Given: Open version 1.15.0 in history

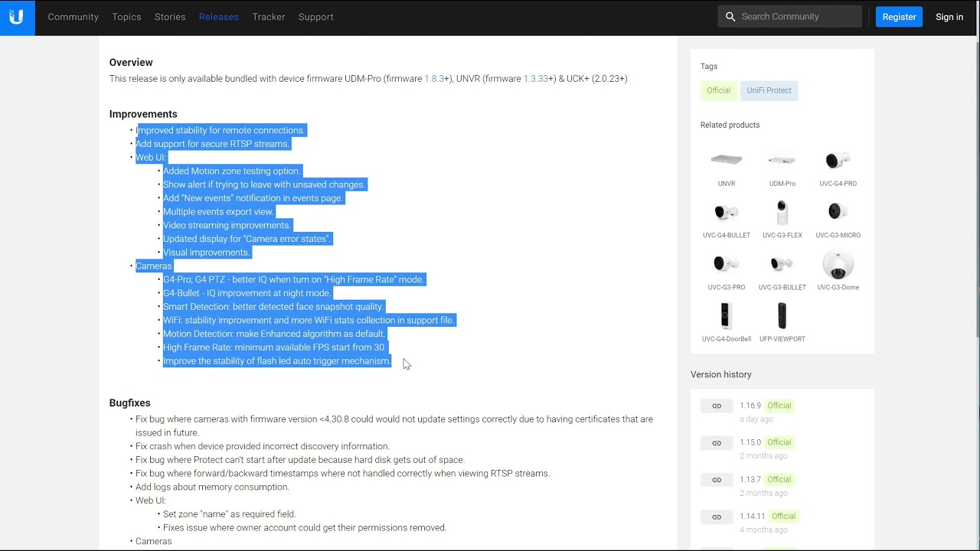Looking at the screenshot, I should coord(750,442).
